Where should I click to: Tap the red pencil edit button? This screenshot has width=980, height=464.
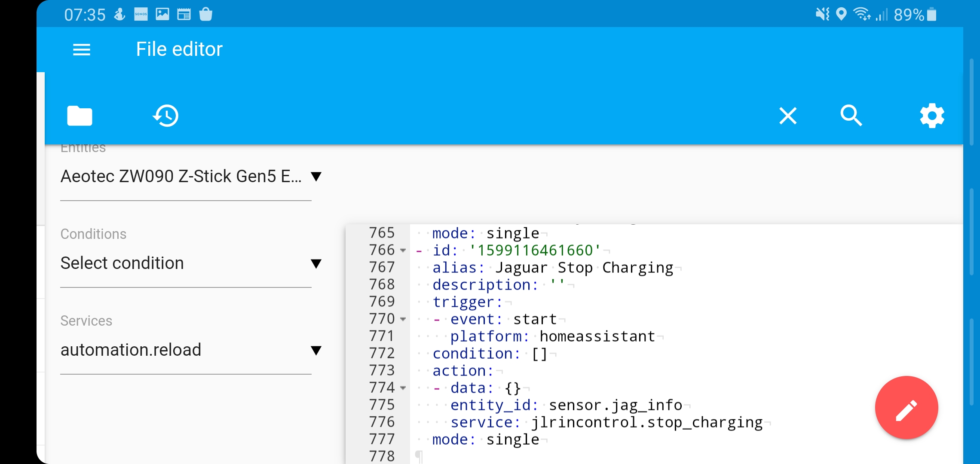906,408
